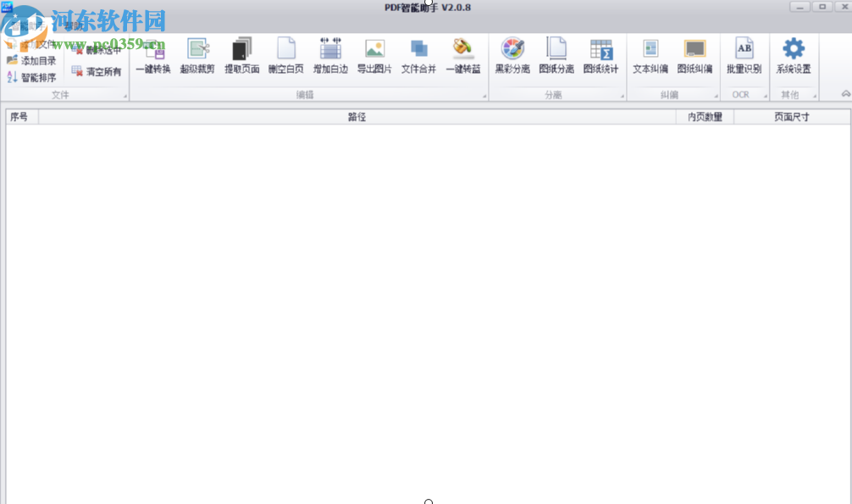Select the 导出图片 (export images) tool
Viewport: 852px width, 504px height.
click(373, 56)
